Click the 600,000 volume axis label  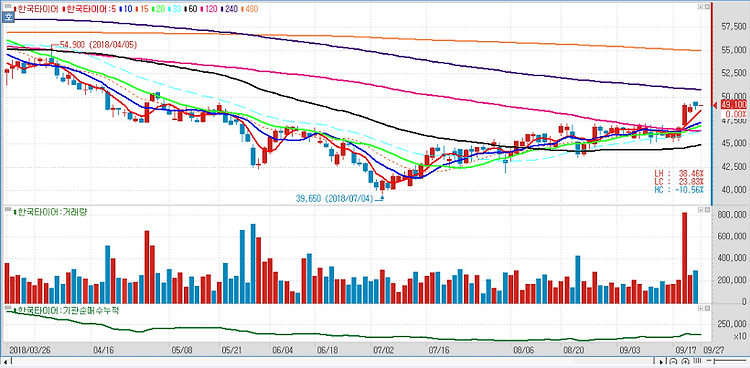pos(732,236)
